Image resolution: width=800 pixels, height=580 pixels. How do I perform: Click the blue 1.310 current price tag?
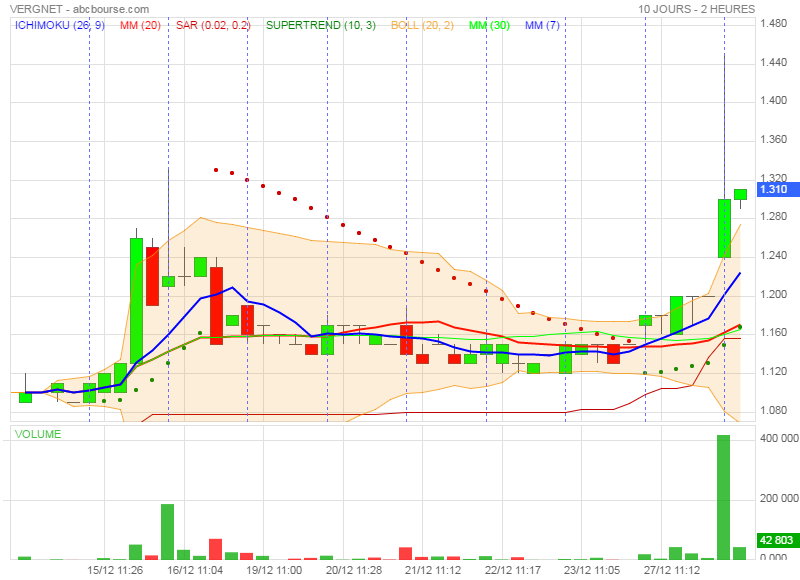click(x=778, y=189)
